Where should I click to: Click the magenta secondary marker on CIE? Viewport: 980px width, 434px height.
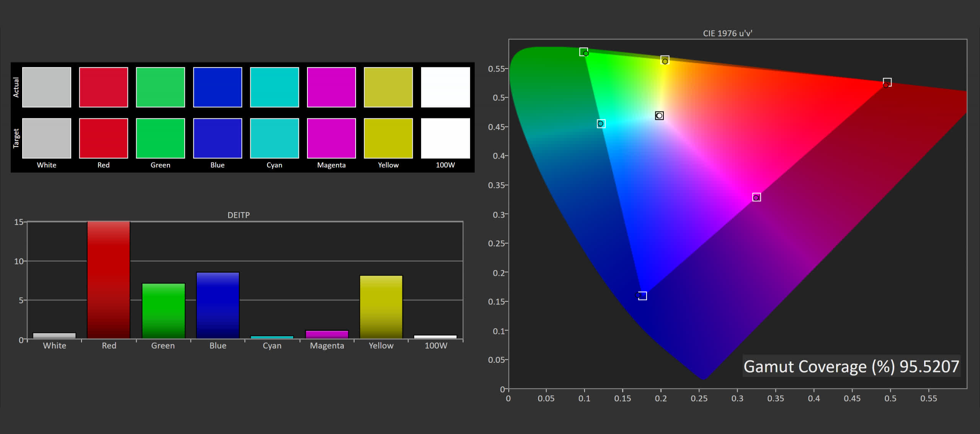point(756,197)
